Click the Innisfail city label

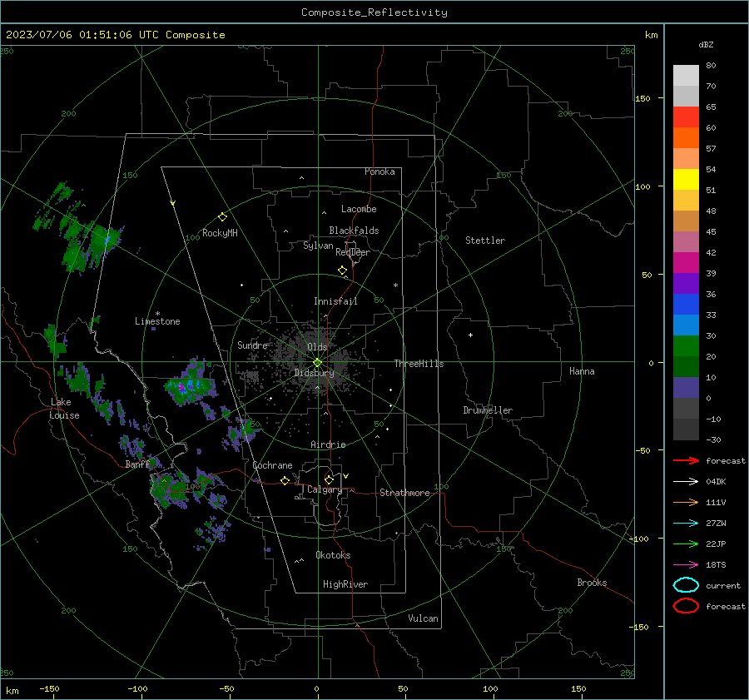coord(335,301)
